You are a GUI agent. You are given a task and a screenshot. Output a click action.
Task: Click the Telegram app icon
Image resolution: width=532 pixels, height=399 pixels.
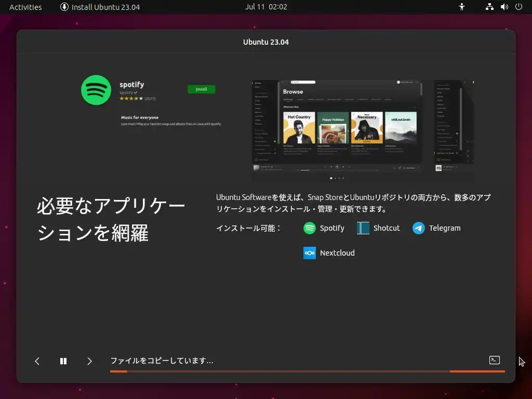(x=418, y=228)
